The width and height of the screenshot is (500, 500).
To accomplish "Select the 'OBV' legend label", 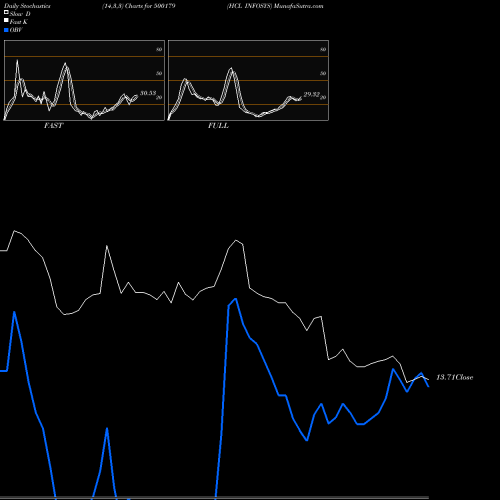I will 16,30.
